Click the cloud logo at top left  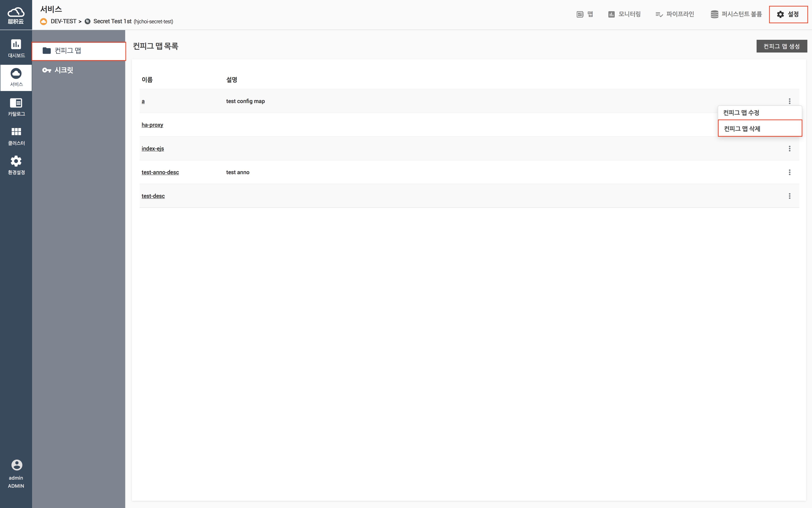[x=16, y=15]
